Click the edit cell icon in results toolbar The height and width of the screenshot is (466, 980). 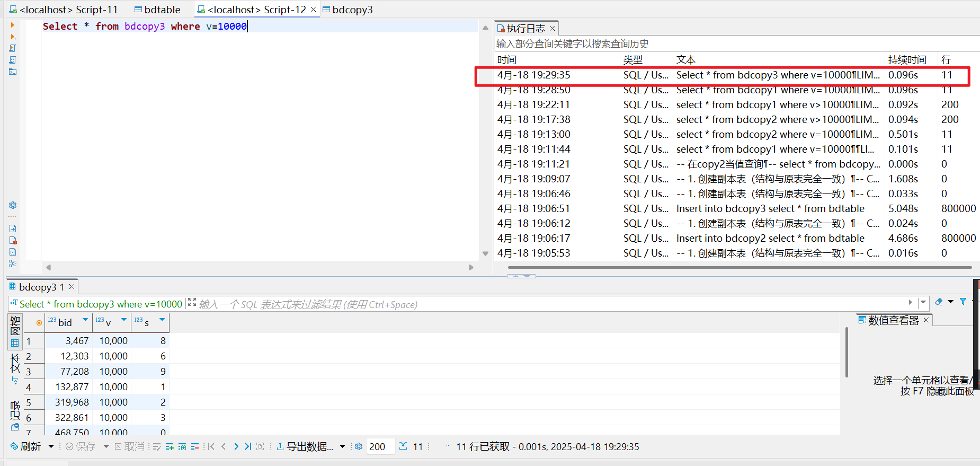click(157, 447)
